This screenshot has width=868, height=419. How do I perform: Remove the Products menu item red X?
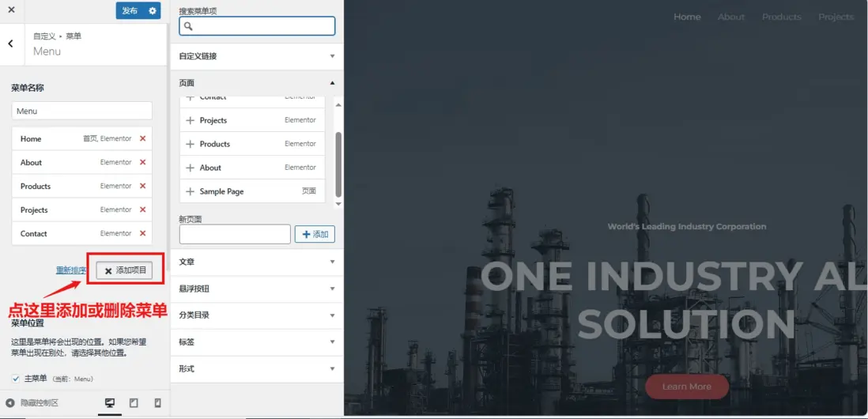click(x=143, y=186)
